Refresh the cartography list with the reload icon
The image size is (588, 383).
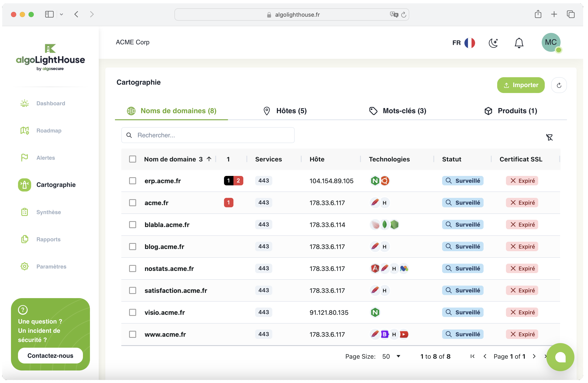[x=559, y=85]
